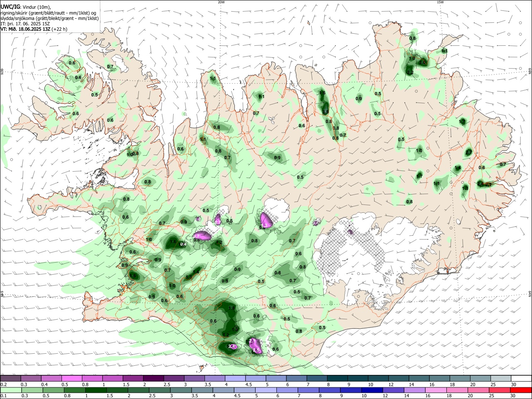Viewport: 532px width, 399px height.
Task: Click the white '2.1' value on the pink area
Action: [x=252, y=341]
